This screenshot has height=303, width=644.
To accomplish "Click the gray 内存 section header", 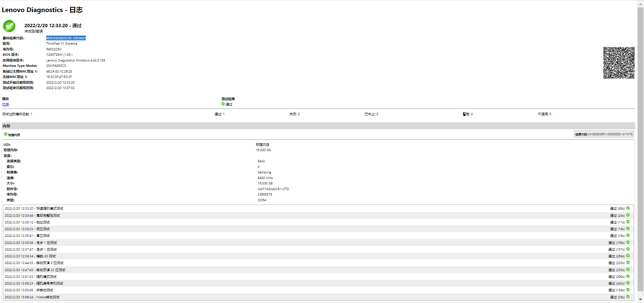I will tap(318, 126).
